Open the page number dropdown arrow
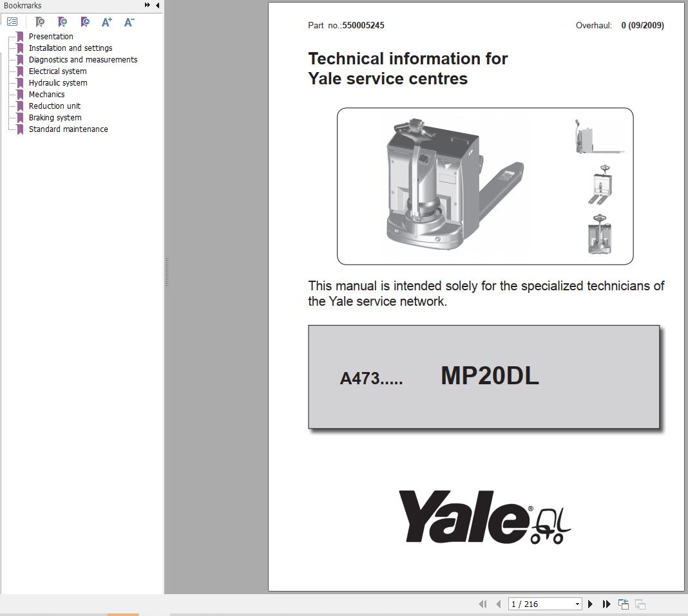Screen dimensions: 688x616 (x=577, y=604)
